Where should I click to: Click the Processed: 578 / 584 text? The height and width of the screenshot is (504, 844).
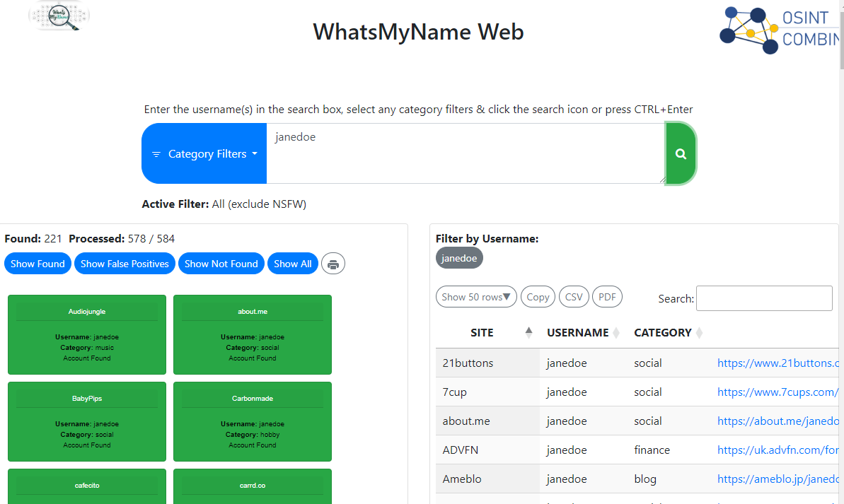click(x=122, y=239)
